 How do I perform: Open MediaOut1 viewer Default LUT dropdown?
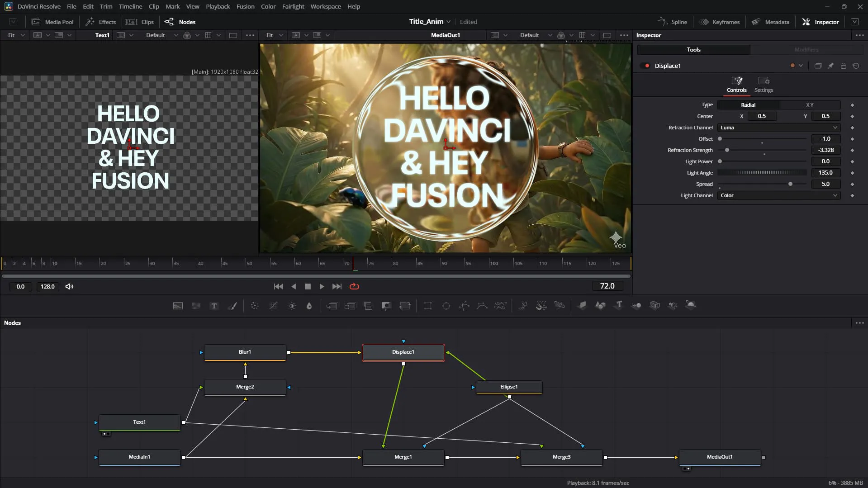coord(536,35)
